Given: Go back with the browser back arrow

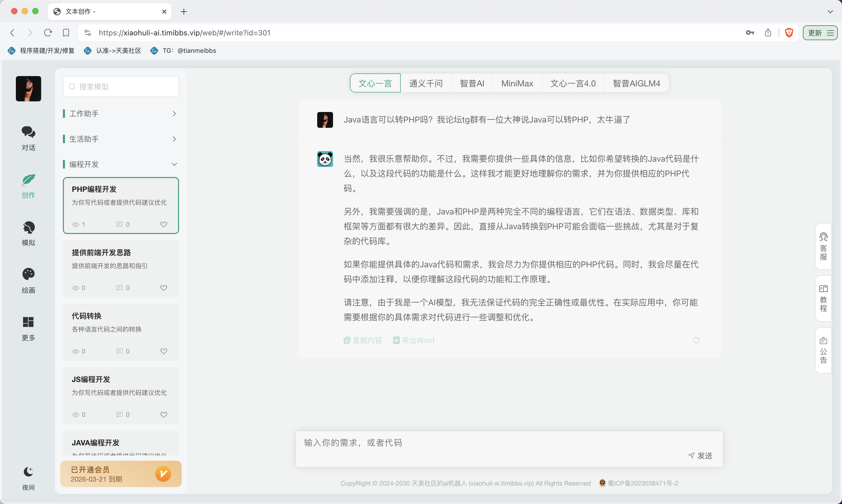Looking at the screenshot, I should point(13,32).
